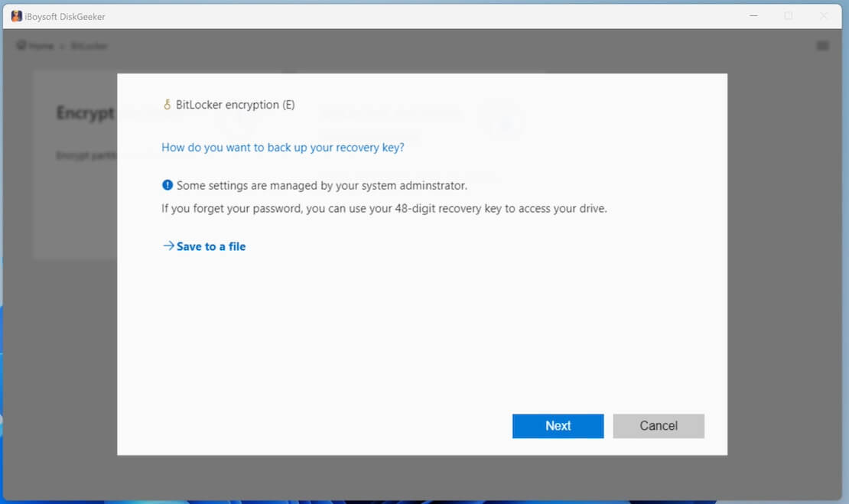
Task: Click the Encrypt heading behind the dialog
Action: point(86,112)
